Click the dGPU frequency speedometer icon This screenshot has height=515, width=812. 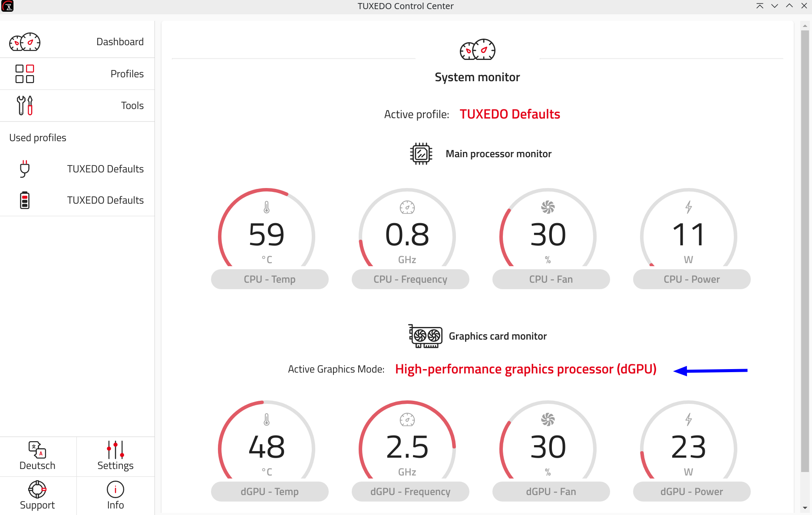click(407, 420)
